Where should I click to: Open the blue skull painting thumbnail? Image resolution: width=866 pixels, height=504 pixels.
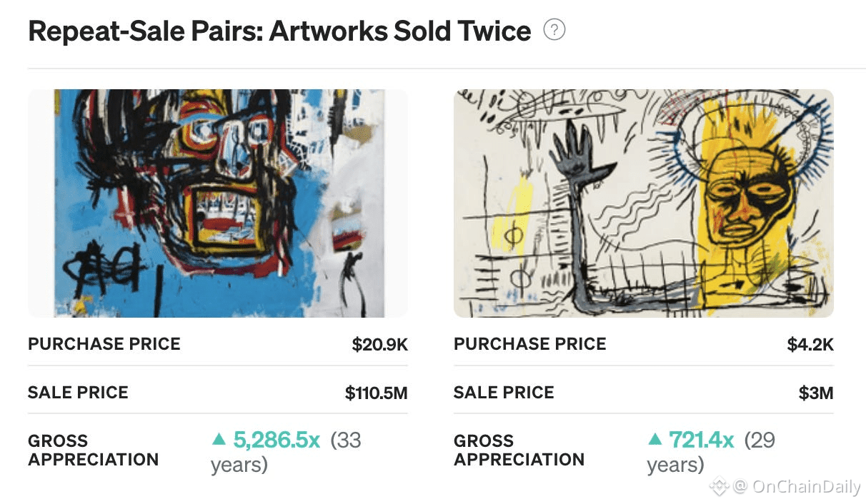point(218,203)
